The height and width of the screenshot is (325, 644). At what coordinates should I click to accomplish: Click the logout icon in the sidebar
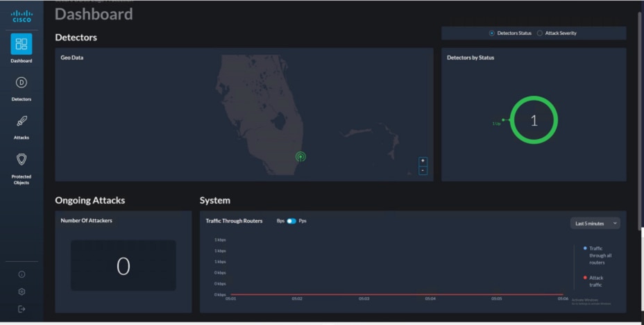click(x=22, y=309)
